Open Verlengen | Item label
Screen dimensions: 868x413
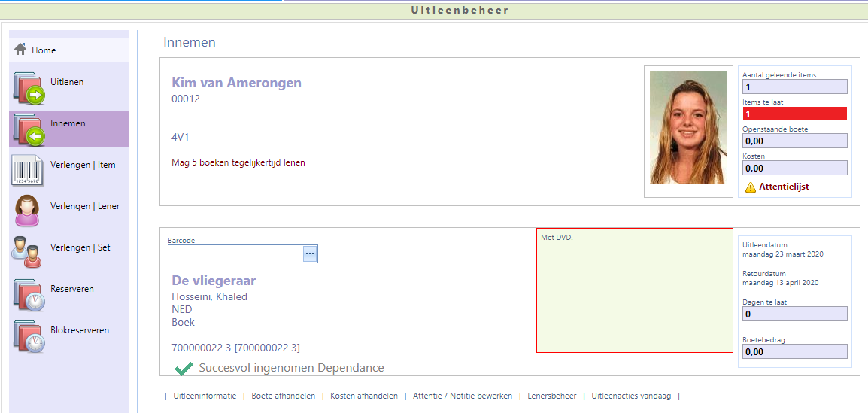pos(83,165)
